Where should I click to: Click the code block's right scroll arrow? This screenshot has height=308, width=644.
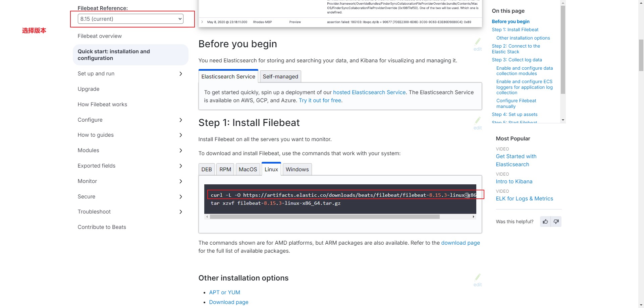[473, 217]
